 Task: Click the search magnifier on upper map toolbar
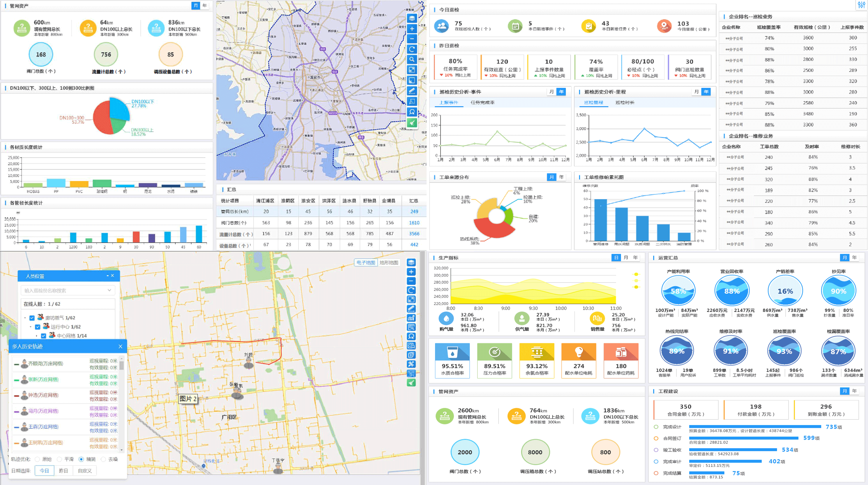tap(412, 59)
